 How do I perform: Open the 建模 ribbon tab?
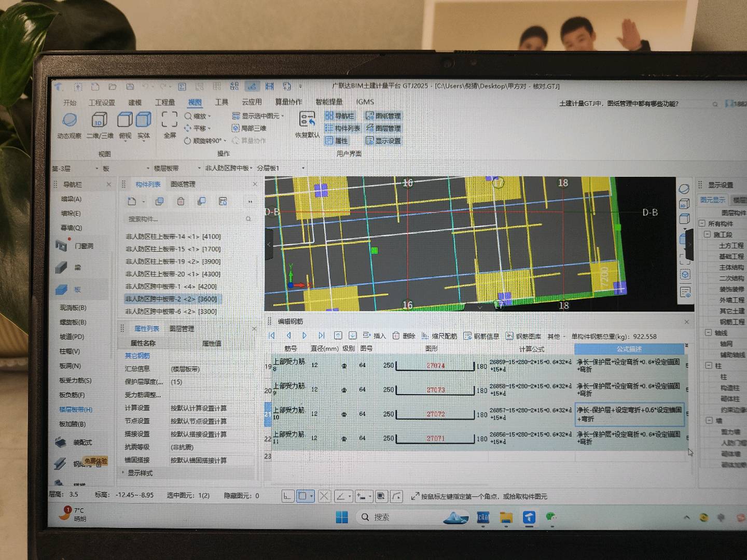pos(135,103)
